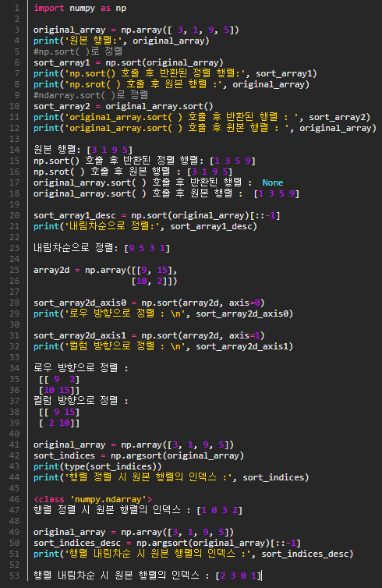Click 'print(type(sort_indices))' line
The width and height of the screenshot is (382, 588).
[97, 466]
